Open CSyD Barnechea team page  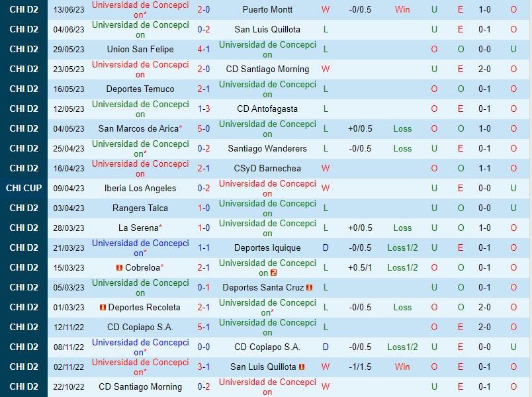point(267,168)
